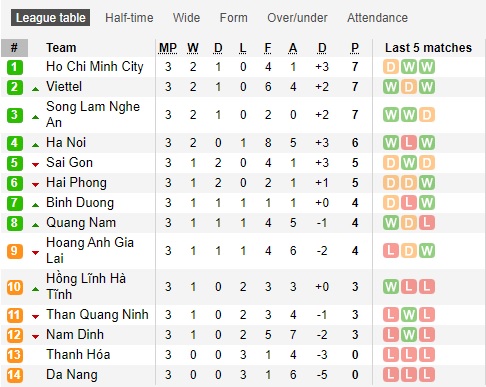486x387 pixels.
Task: Click Ha Noi's red L result badge
Action: pyautogui.click(x=409, y=143)
